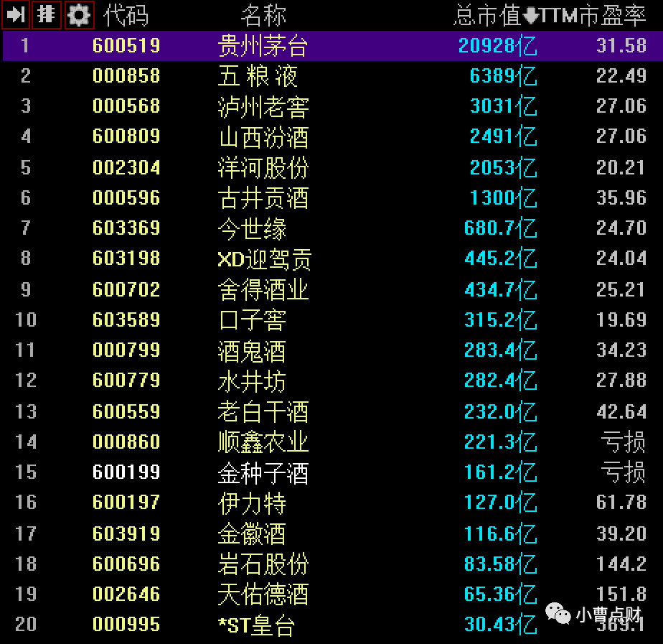This screenshot has height=644, width=663.
Task: Click stock code 000995
Action: [x=126, y=624]
